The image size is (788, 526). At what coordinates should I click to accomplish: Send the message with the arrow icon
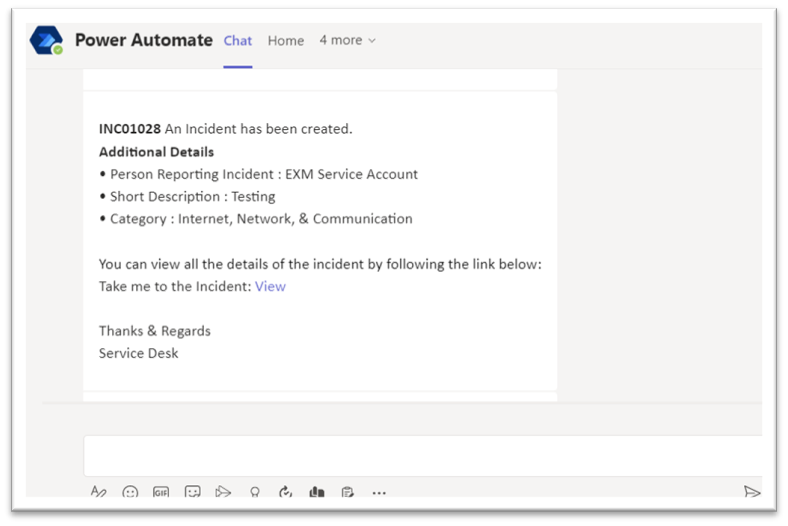[x=752, y=491]
